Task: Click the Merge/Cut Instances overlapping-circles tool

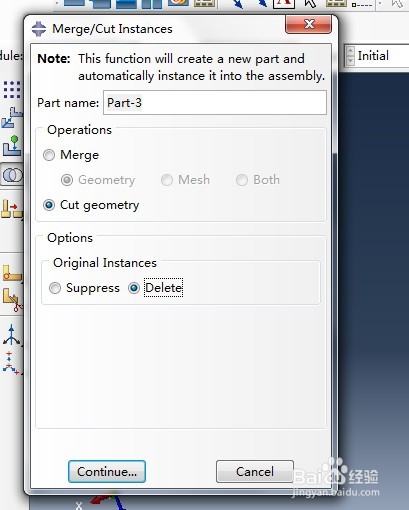Action: pyautogui.click(x=12, y=175)
